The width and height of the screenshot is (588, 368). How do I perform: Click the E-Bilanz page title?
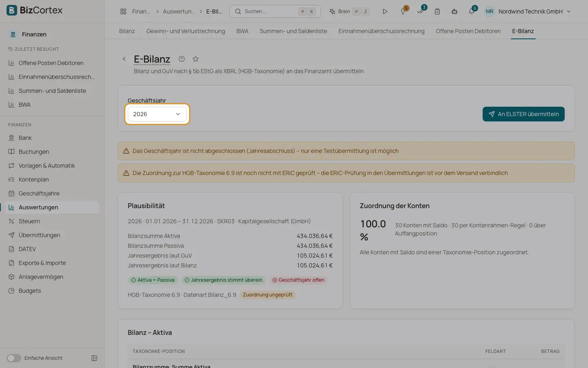point(152,59)
